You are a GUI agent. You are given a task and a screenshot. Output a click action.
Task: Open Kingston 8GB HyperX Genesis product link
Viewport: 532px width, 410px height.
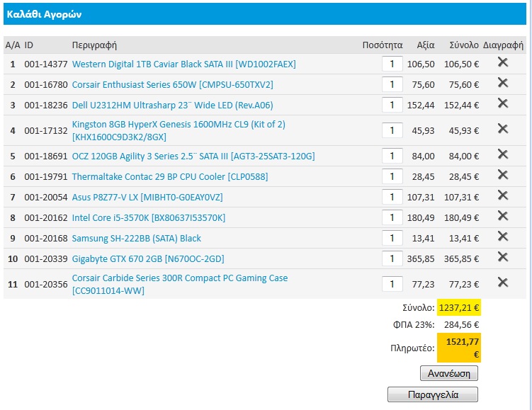tap(179, 130)
